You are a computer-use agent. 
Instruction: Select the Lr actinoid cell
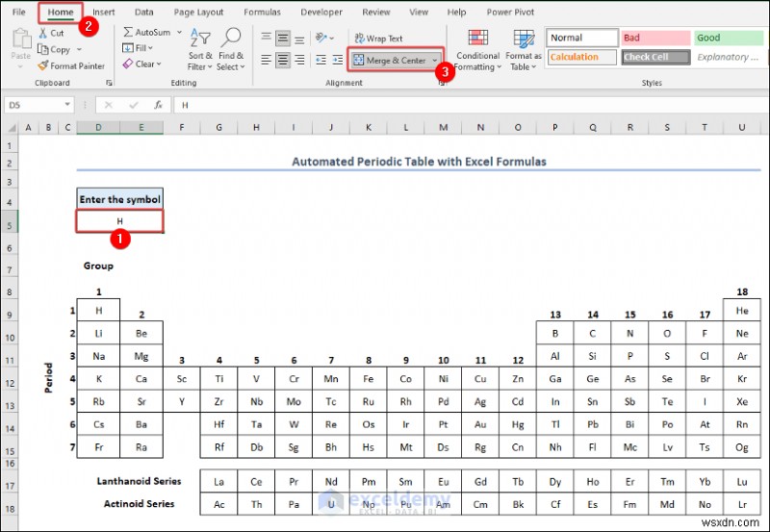pos(742,504)
